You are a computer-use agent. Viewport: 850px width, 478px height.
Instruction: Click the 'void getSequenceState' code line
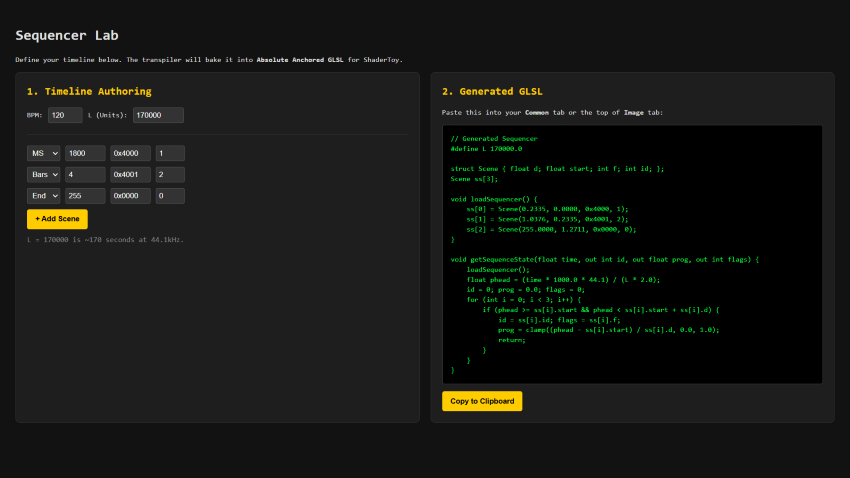pos(605,259)
